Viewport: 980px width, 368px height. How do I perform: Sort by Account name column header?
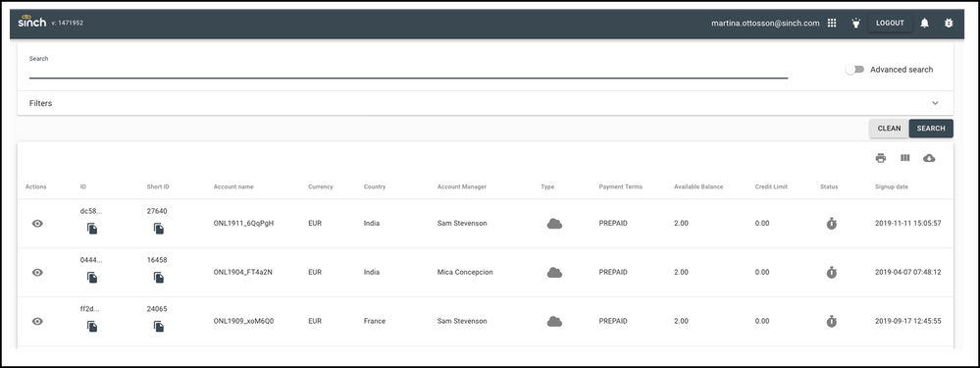233,186
